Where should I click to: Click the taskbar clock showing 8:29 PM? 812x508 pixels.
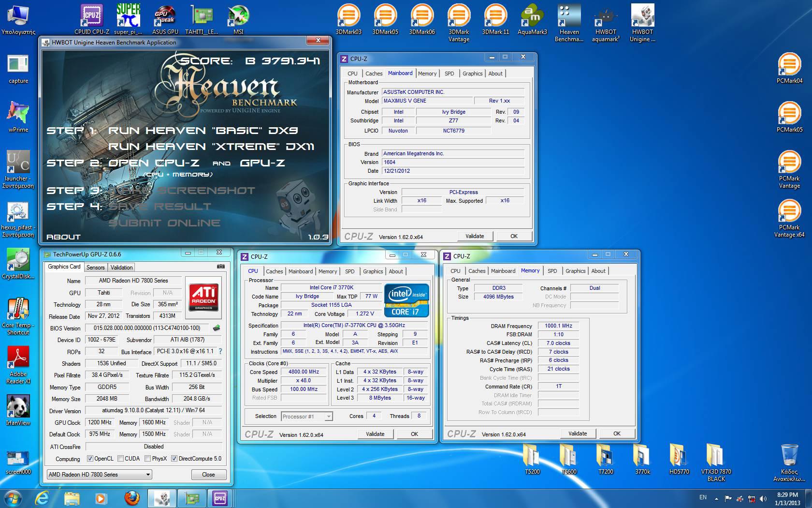pyautogui.click(x=787, y=499)
